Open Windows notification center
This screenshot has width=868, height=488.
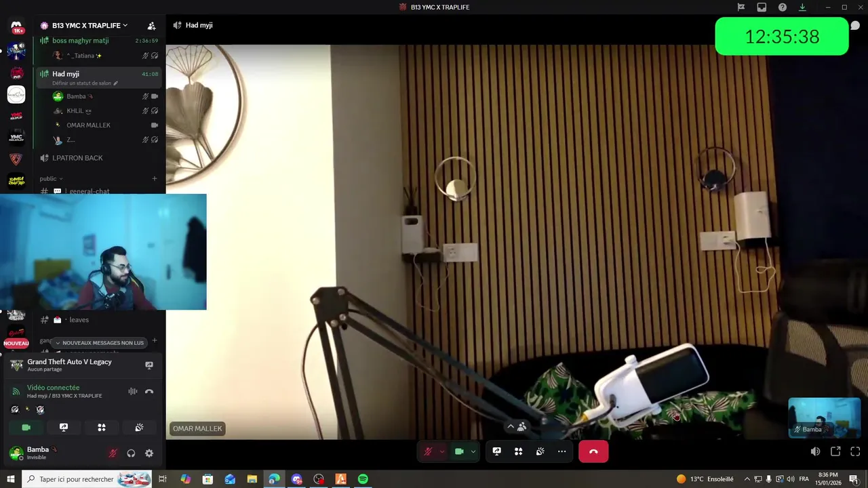[x=854, y=479]
